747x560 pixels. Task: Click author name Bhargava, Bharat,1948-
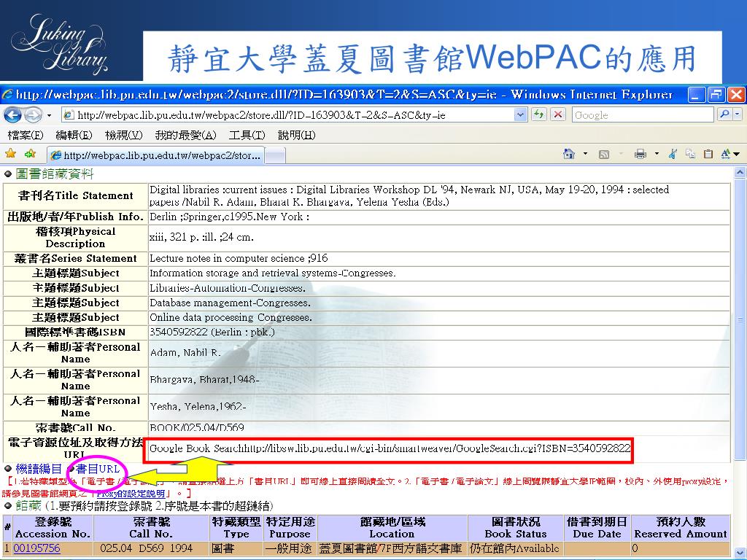pyautogui.click(x=204, y=380)
